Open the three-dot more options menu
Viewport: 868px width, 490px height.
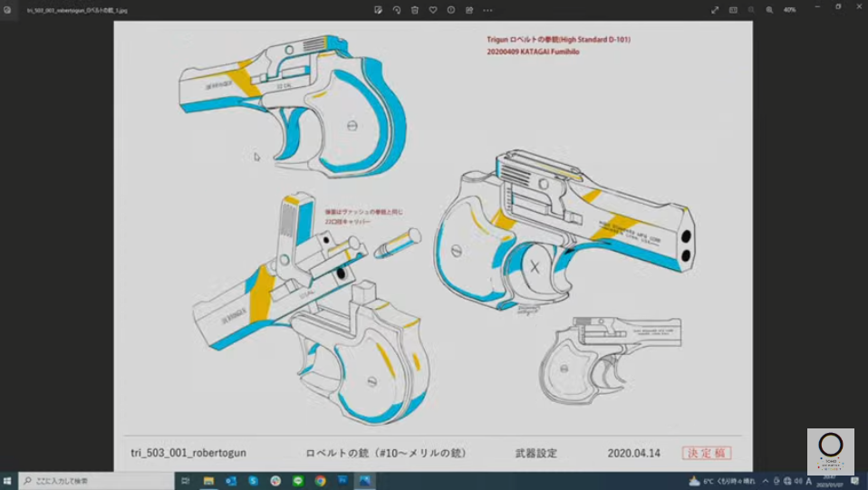[x=487, y=10]
